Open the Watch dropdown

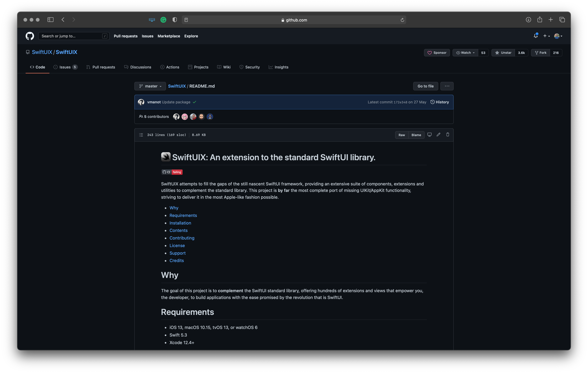[465, 53]
